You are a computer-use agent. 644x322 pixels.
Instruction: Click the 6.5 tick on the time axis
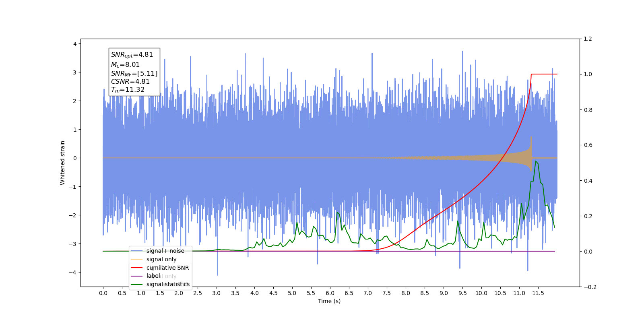(349, 293)
